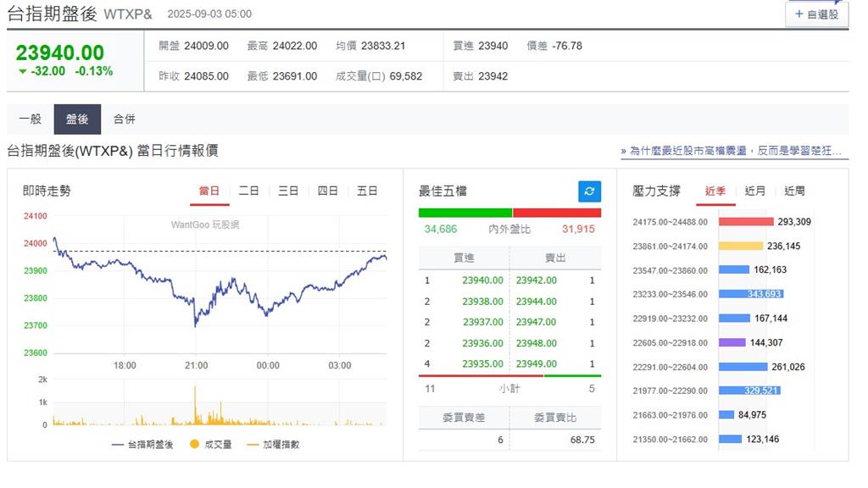Click the 最低 23691.00 value
The width and height of the screenshot is (868, 488).
[x=294, y=76]
